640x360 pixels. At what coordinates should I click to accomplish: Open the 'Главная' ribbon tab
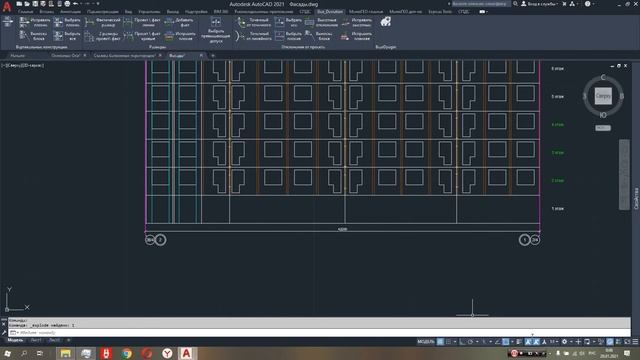[x=25, y=11]
